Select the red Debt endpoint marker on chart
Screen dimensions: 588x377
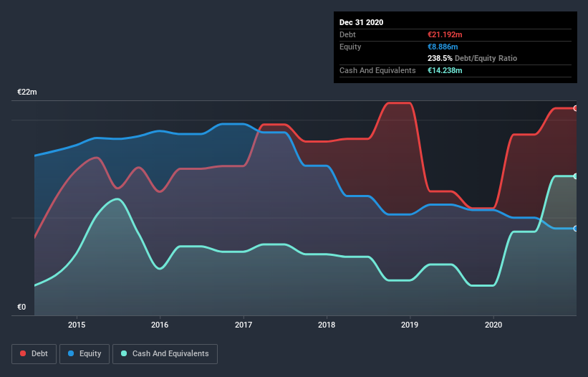click(x=576, y=108)
